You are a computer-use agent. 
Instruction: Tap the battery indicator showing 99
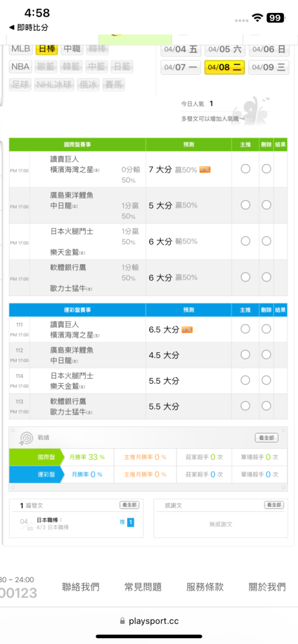(275, 17)
